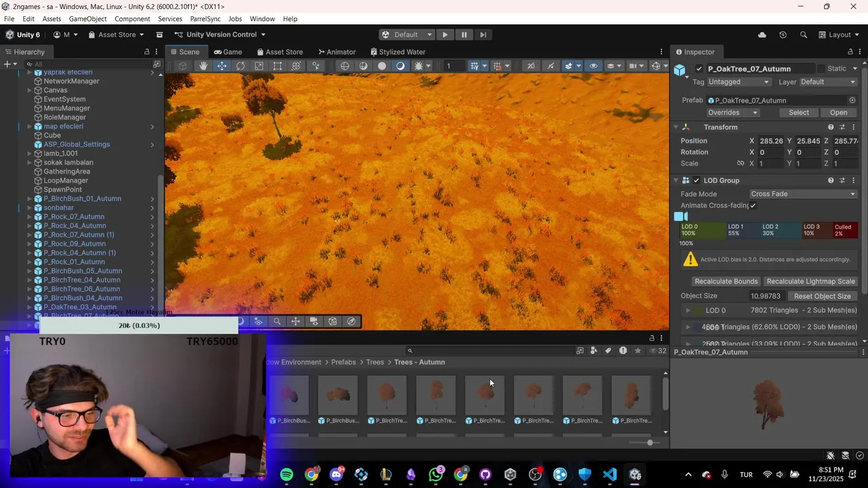
Task: Click the prefab object picker circle
Action: point(852,100)
